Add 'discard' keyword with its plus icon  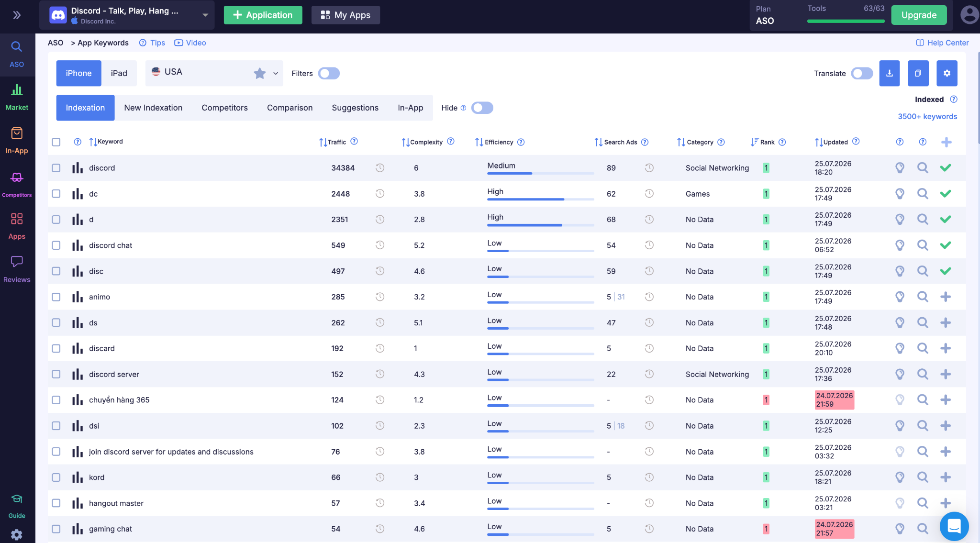tap(946, 348)
